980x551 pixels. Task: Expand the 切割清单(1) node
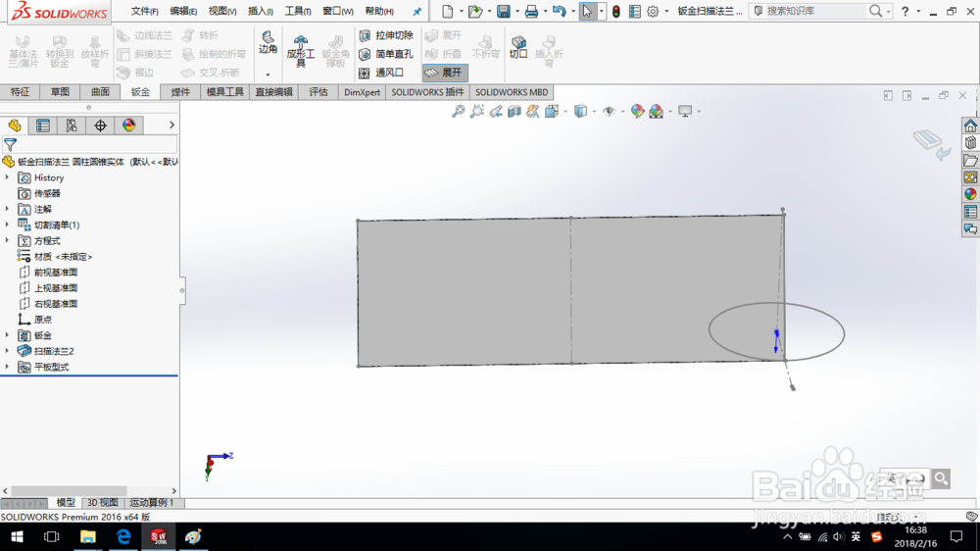pos(7,225)
